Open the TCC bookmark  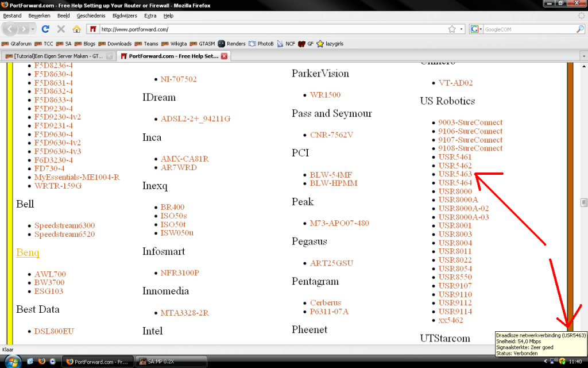[x=44, y=44]
